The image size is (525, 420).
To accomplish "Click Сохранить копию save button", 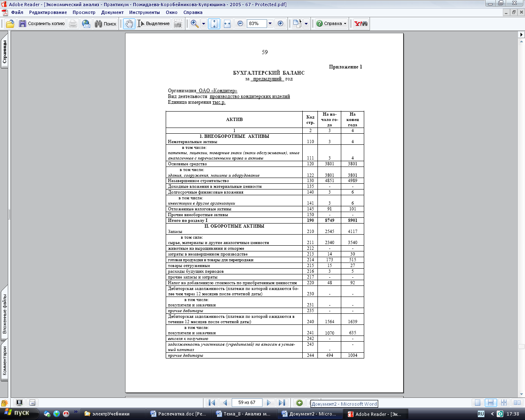I will tap(42, 24).
